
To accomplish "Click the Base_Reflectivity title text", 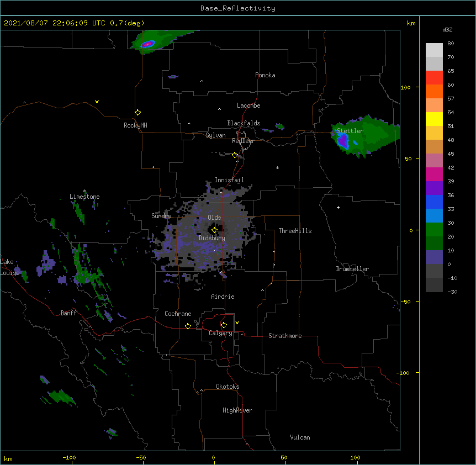I will (x=238, y=8).
